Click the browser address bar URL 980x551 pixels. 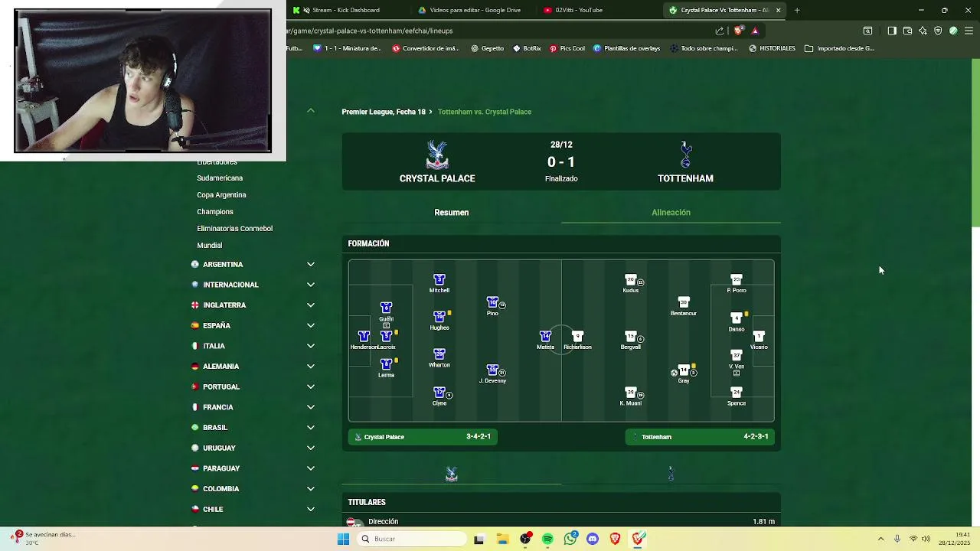(x=370, y=31)
